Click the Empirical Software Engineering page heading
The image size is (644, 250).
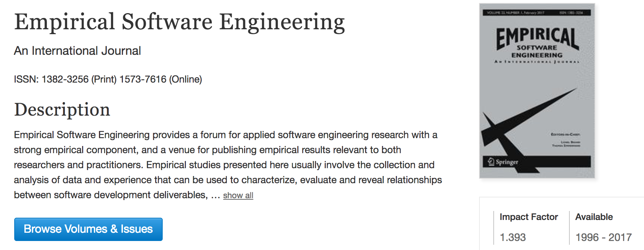pyautogui.click(x=179, y=22)
